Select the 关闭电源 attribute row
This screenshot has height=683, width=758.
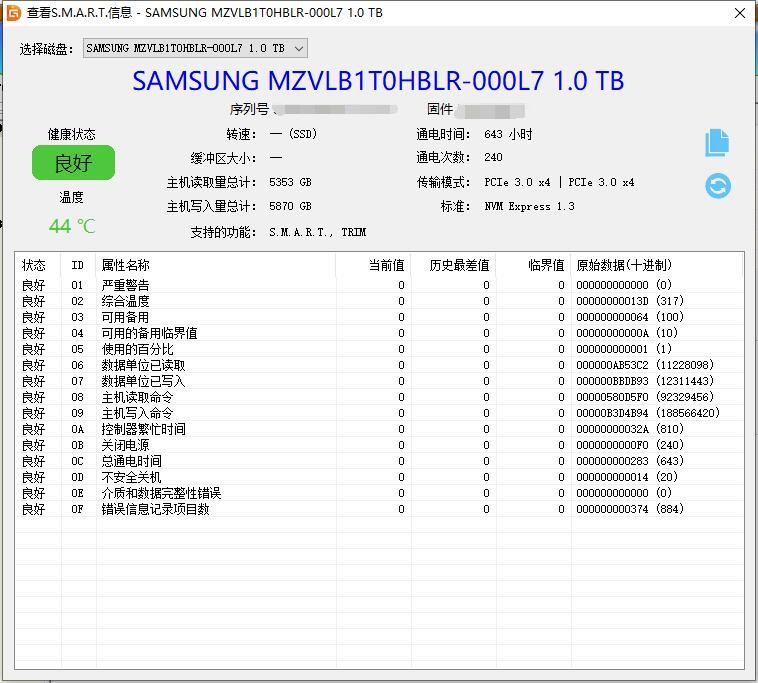point(379,445)
